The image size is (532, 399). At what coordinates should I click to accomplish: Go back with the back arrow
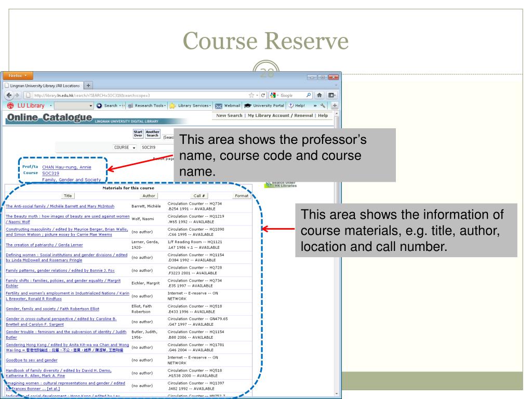point(9,96)
